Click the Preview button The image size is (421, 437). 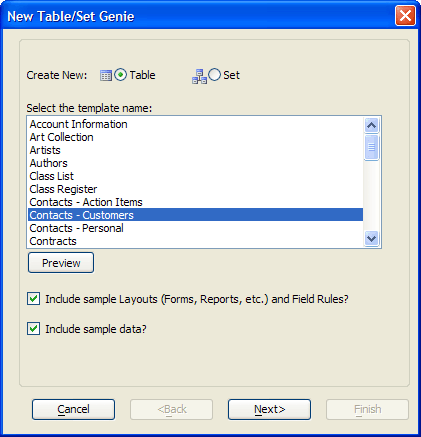[x=61, y=263]
